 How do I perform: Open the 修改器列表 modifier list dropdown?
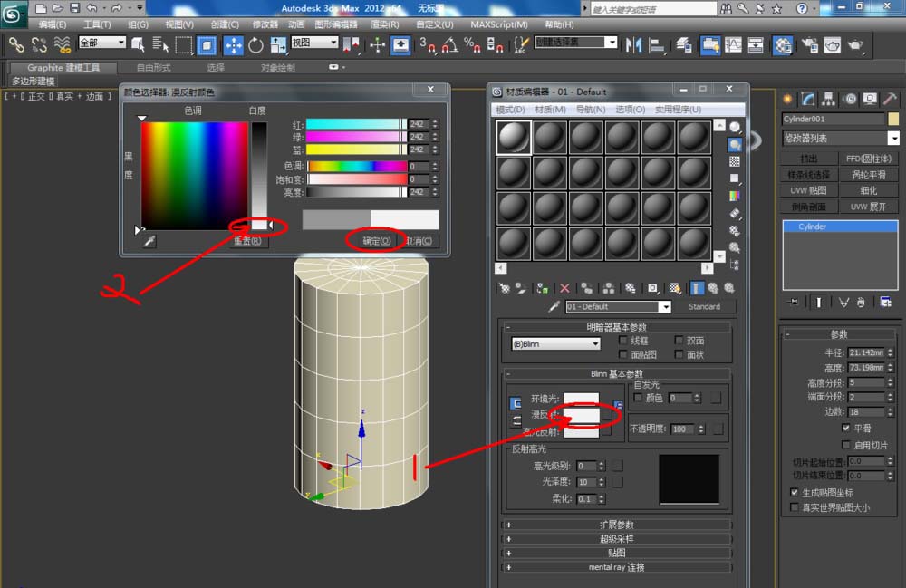coord(842,138)
